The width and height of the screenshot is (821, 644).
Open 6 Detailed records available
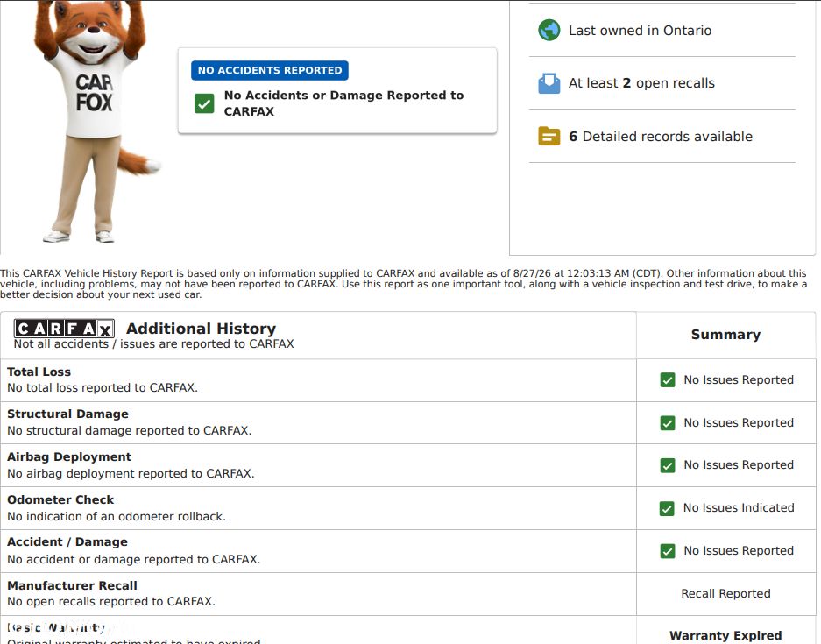(x=662, y=136)
